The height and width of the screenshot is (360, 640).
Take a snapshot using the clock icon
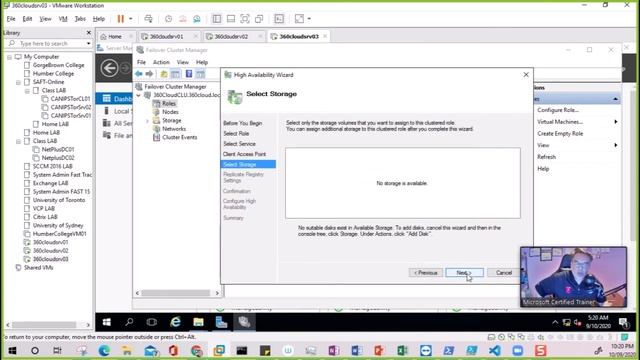point(169,19)
